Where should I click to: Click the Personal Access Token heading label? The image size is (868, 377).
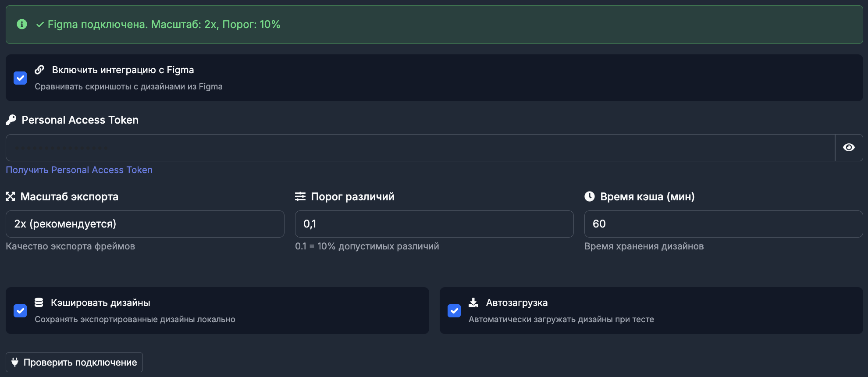coord(80,120)
